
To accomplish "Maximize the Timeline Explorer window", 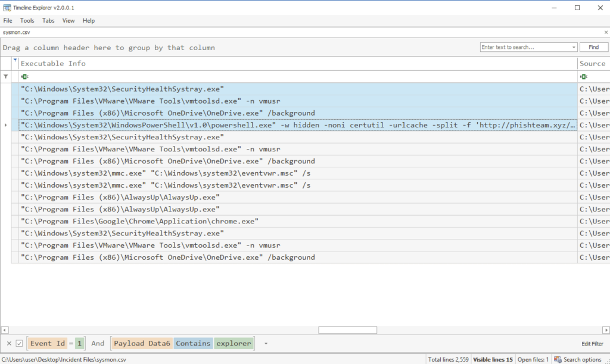I will 577,8.
